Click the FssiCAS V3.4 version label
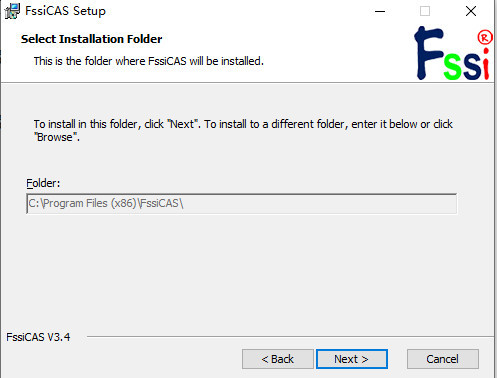The width and height of the screenshot is (497, 378). 38,337
